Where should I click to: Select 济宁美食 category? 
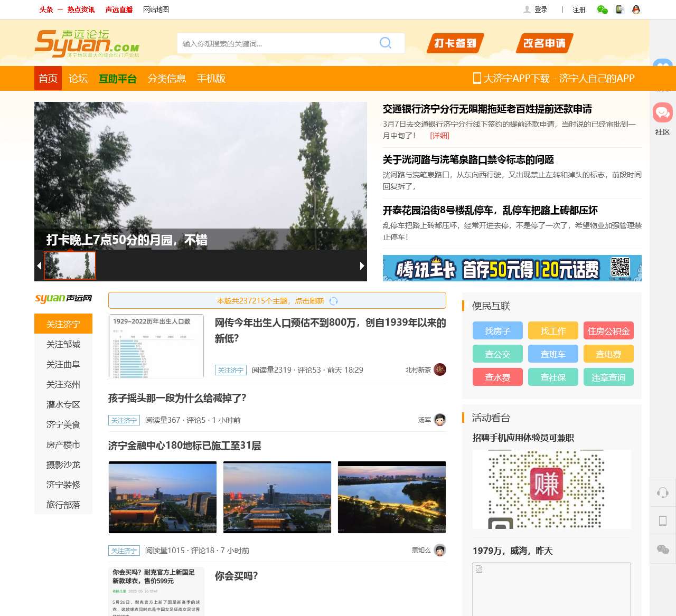tap(63, 424)
